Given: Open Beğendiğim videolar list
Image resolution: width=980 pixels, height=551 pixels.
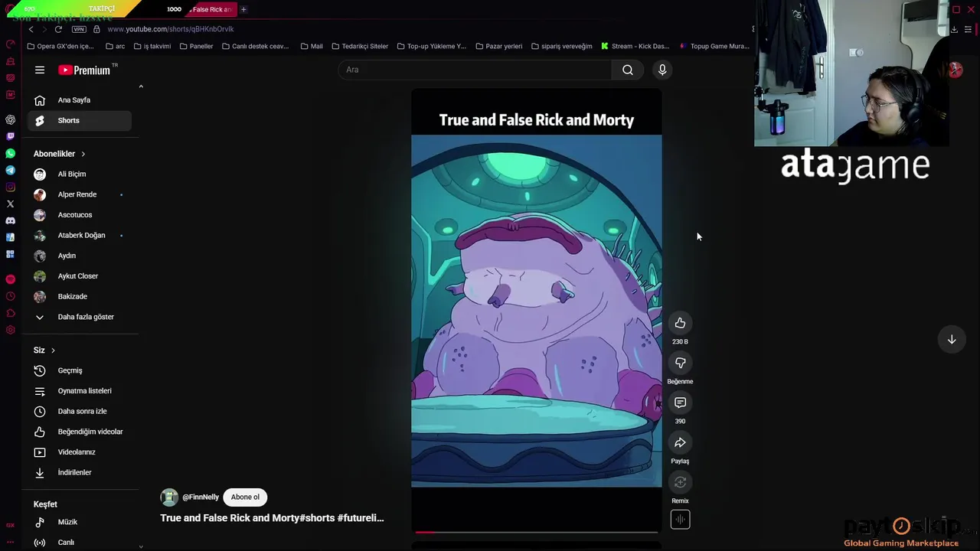Looking at the screenshot, I should click(79, 432).
